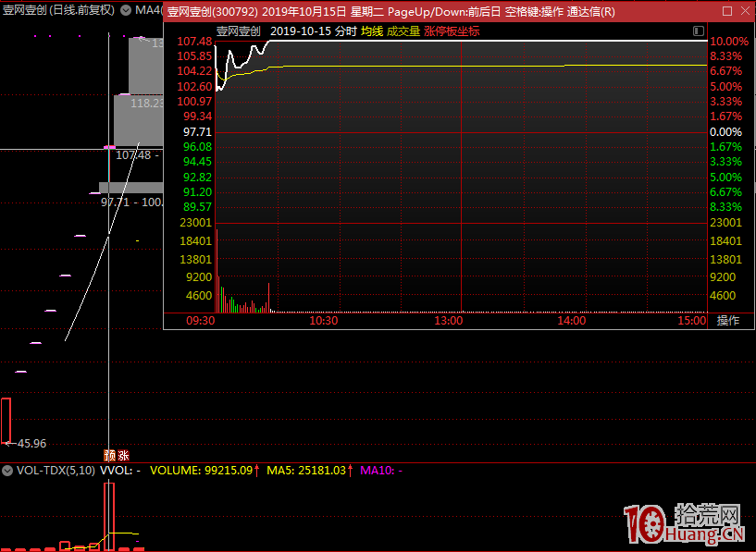Click the 89.57 price label on the left axis

[x=197, y=207]
